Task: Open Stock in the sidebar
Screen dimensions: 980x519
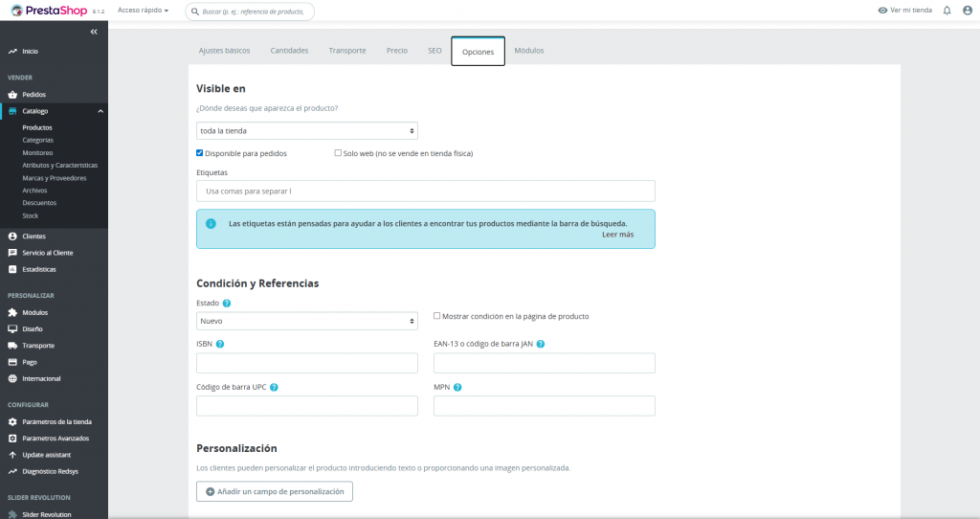Action: 31,215
